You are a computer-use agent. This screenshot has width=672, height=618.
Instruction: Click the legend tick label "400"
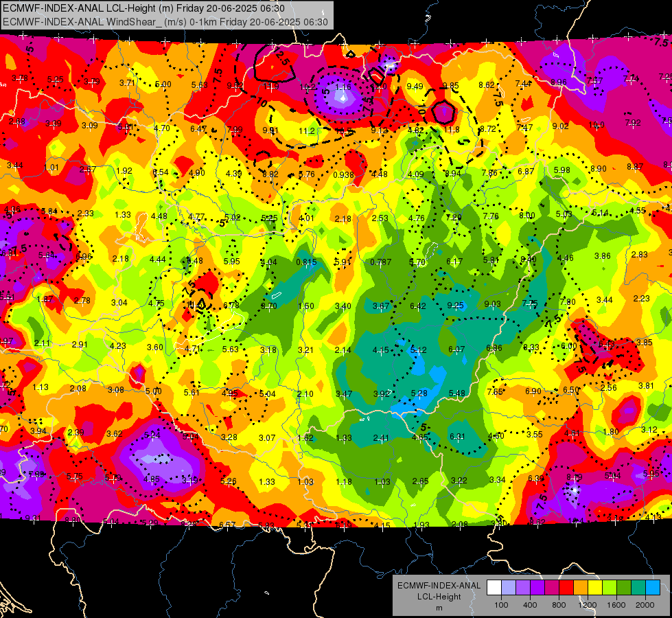click(530, 605)
